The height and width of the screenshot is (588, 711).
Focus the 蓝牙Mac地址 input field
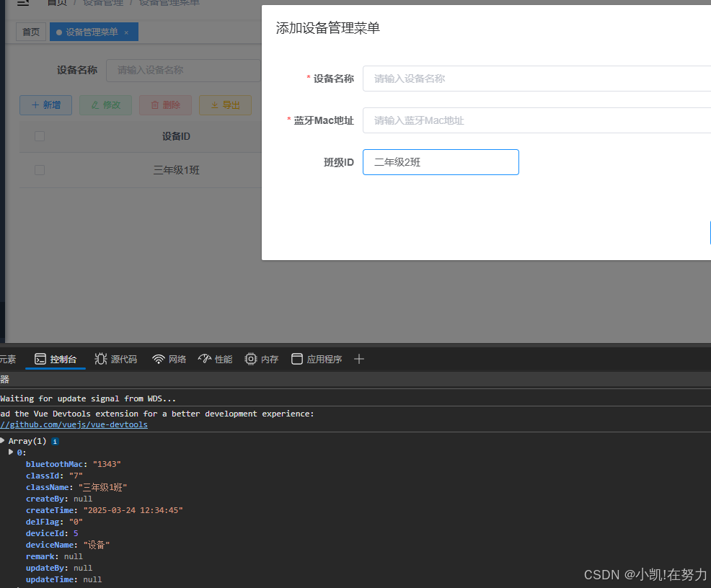[x=537, y=120]
